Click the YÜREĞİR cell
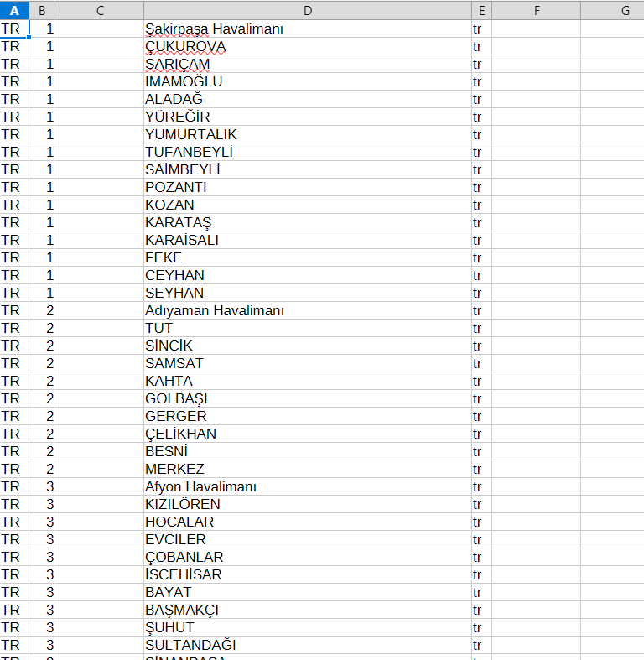The image size is (644, 660). [308, 117]
